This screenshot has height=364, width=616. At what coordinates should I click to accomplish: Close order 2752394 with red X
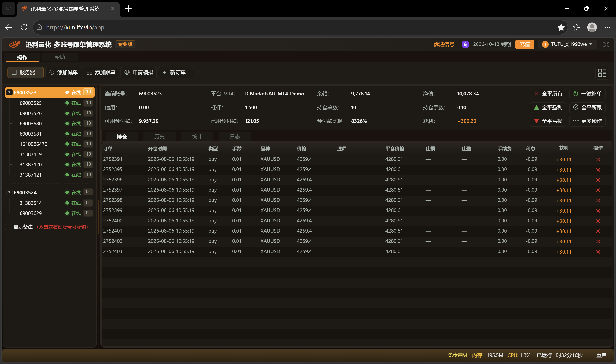[598, 159]
